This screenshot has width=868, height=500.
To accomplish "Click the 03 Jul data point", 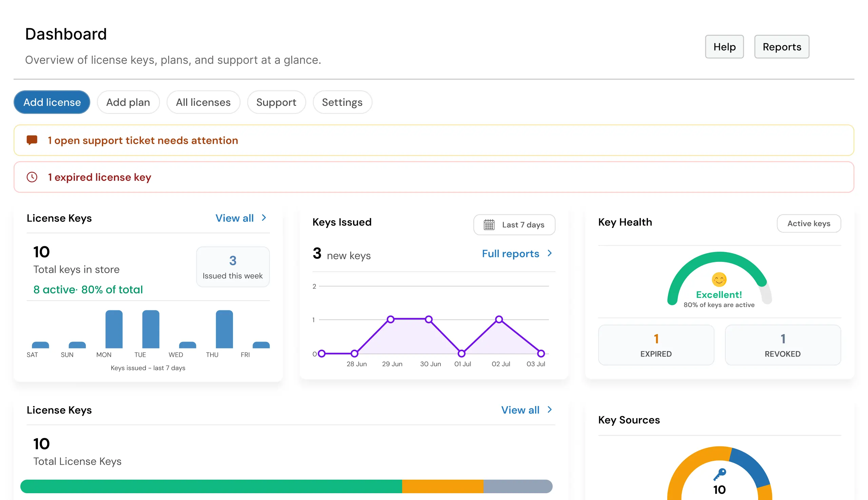I will [x=541, y=353].
